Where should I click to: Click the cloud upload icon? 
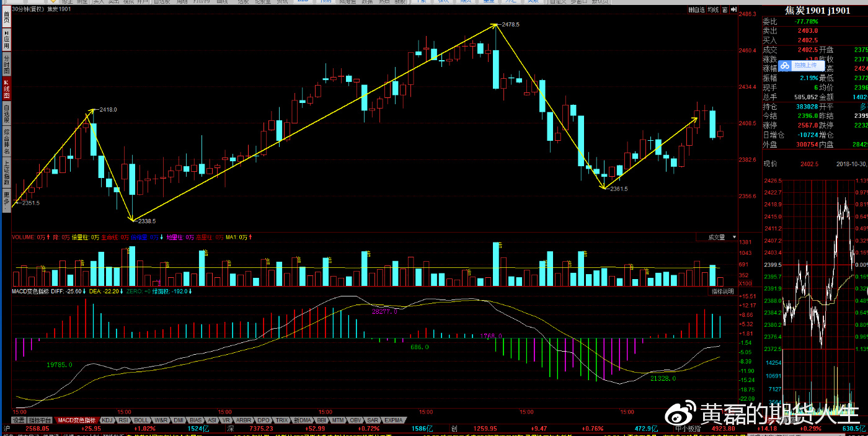785,66
